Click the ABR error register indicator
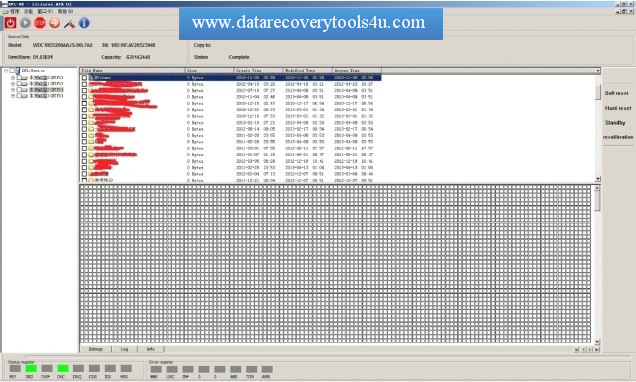The image size is (636, 382). (235, 369)
